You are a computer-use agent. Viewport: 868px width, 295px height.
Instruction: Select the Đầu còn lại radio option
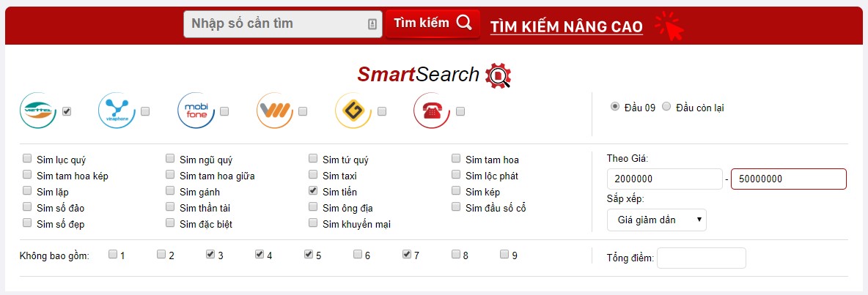666,107
